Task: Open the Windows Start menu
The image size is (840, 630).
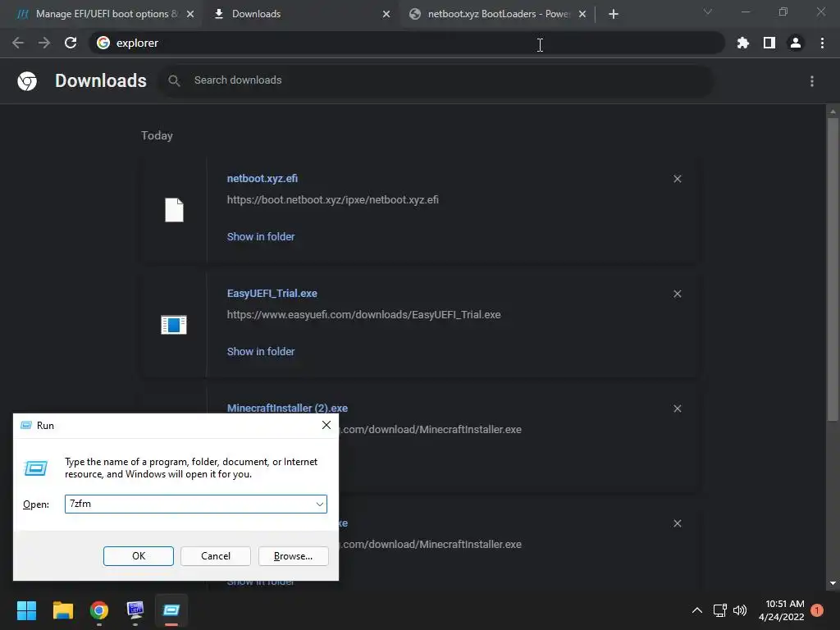Action: pos(26,610)
